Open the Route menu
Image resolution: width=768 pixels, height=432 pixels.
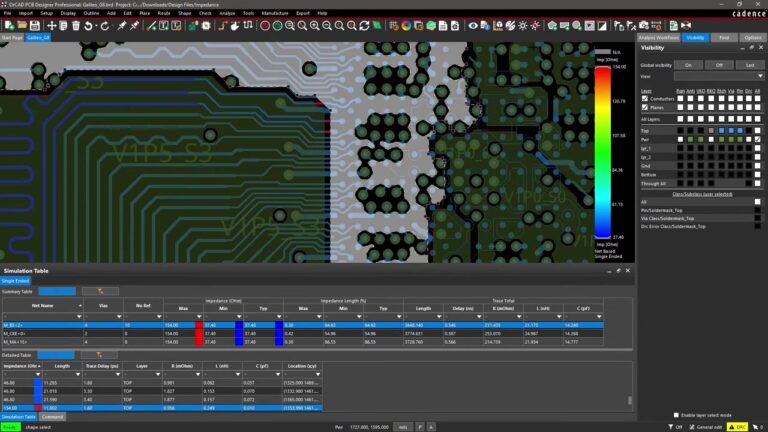click(x=164, y=13)
